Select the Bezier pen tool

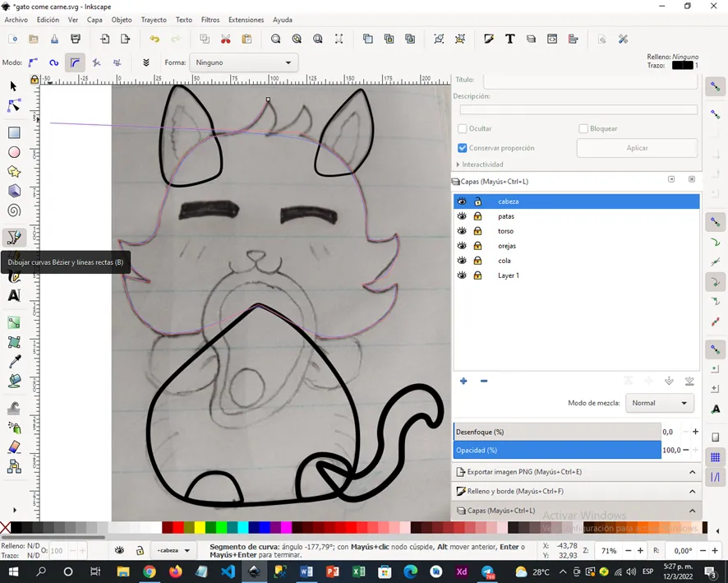pyautogui.click(x=14, y=238)
